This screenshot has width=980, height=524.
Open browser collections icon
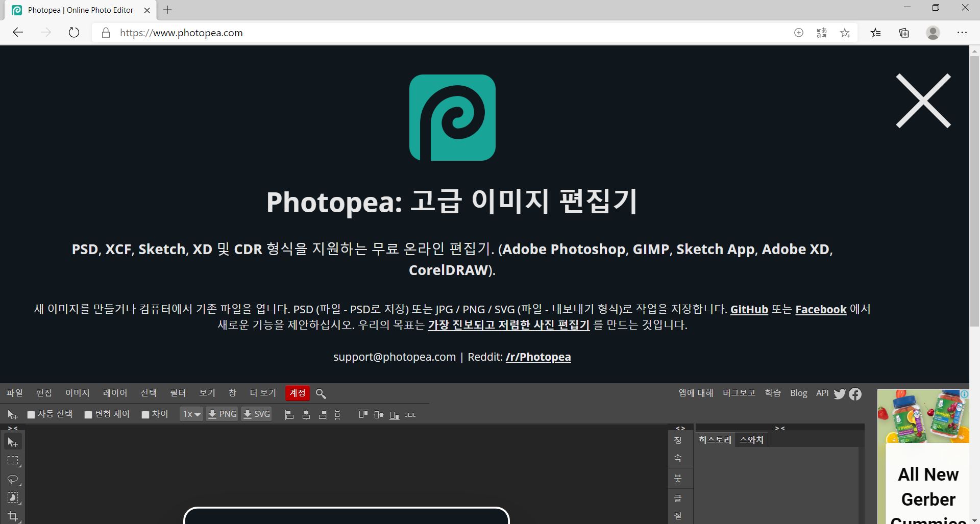pos(904,33)
